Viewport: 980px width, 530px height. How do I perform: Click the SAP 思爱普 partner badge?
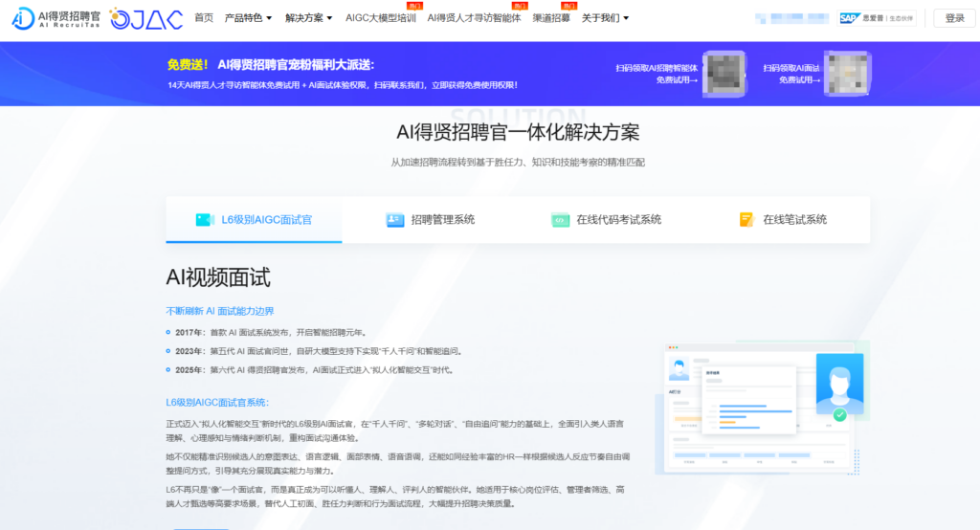point(877,18)
